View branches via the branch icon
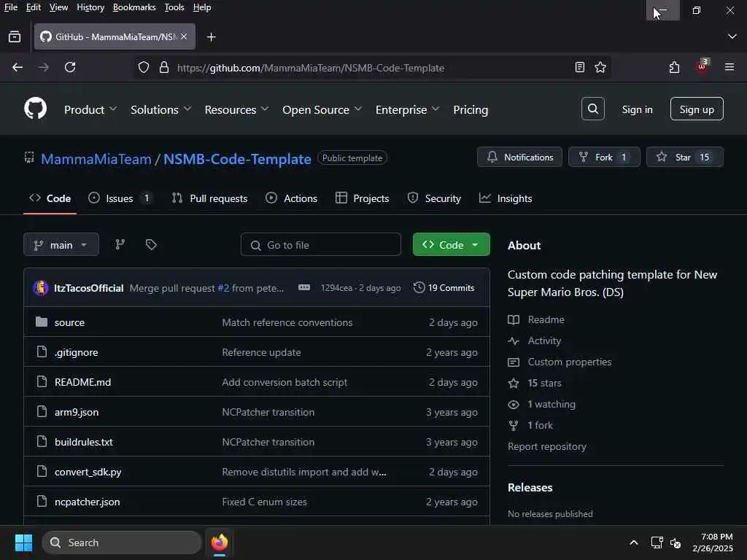 [120, 245]
